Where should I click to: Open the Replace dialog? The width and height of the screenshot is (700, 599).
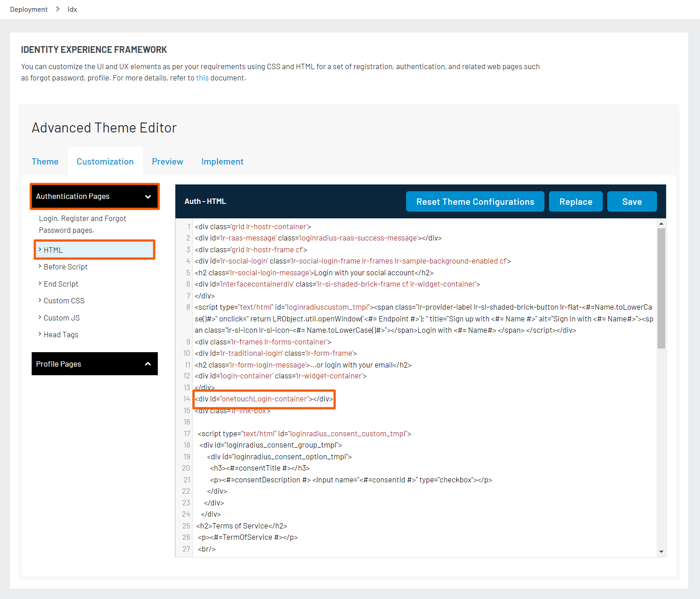(x=576, y=201)
